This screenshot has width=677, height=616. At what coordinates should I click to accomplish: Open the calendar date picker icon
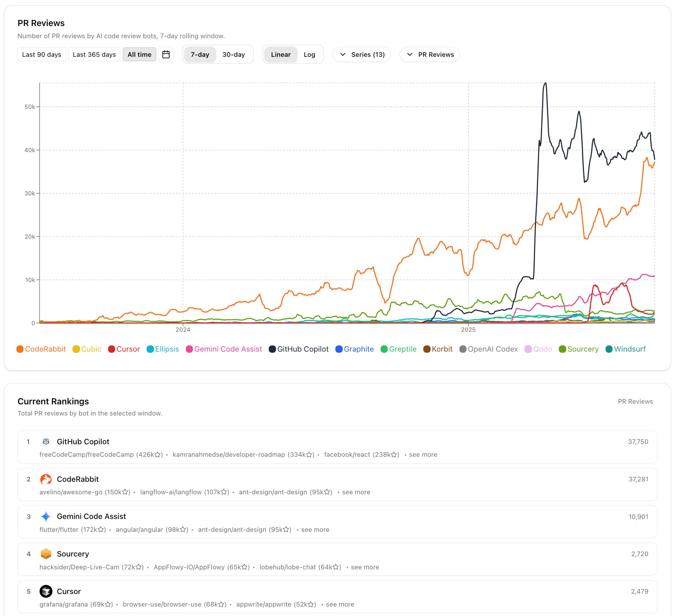166,54
